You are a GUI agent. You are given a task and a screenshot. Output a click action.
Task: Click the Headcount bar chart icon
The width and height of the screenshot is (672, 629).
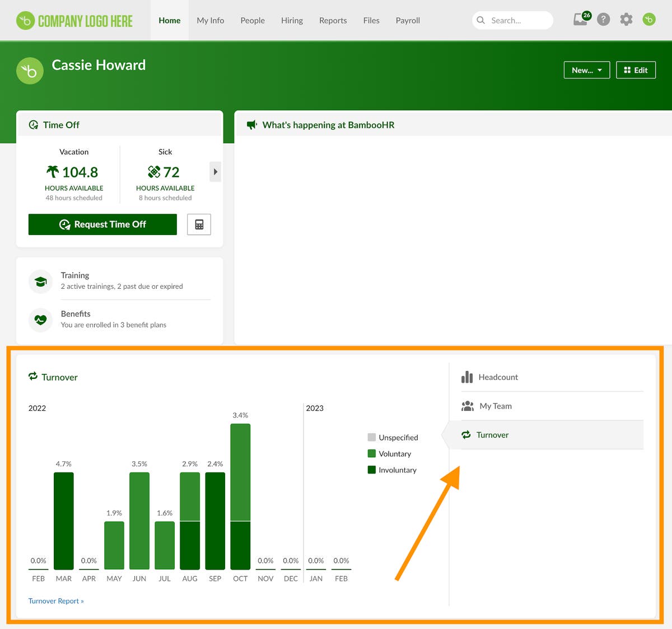(467, 377)
